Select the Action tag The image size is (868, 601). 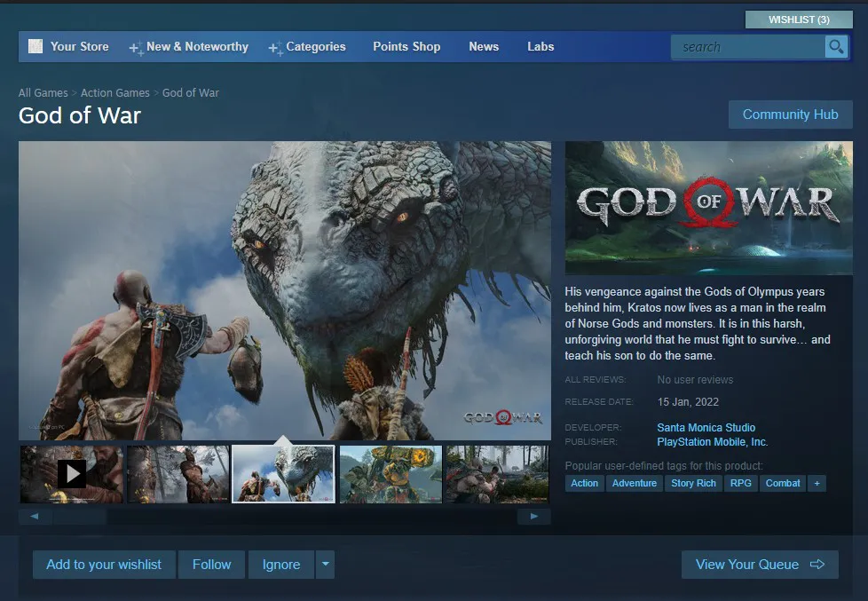click(x=584, y=483)
